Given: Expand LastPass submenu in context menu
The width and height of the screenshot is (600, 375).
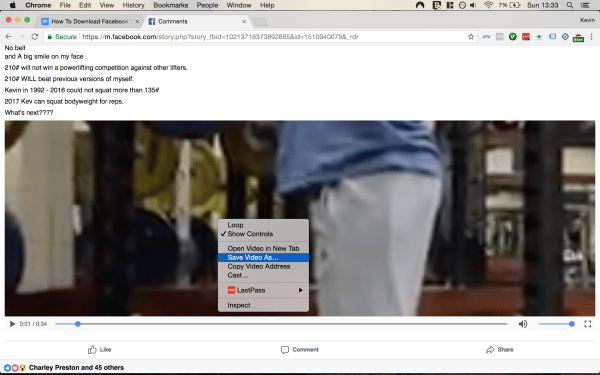Looking at the screenshot, I should pyautogui.click(x=263, y=290).
